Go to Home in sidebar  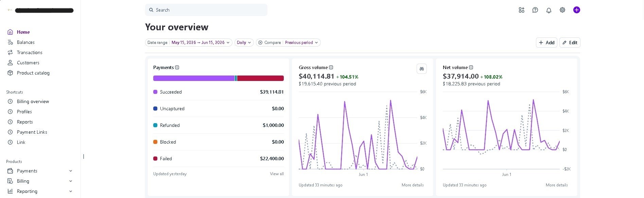[x=23, y=32]
